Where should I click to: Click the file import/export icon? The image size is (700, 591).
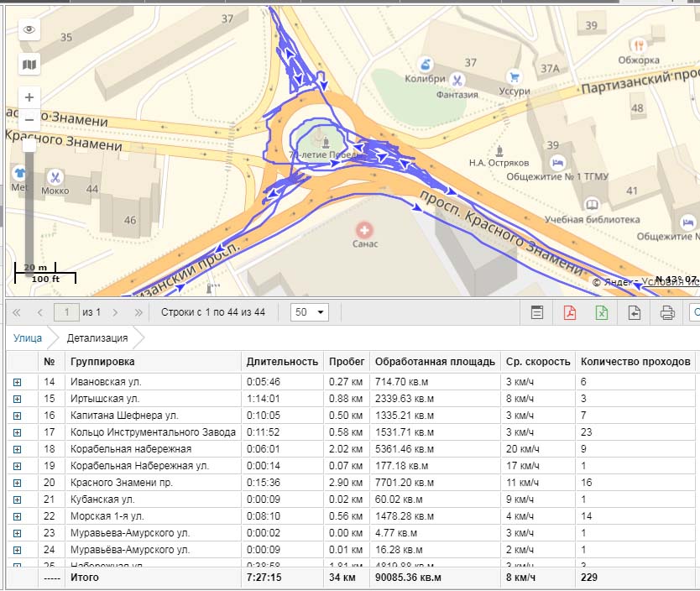tap(635, 312)
